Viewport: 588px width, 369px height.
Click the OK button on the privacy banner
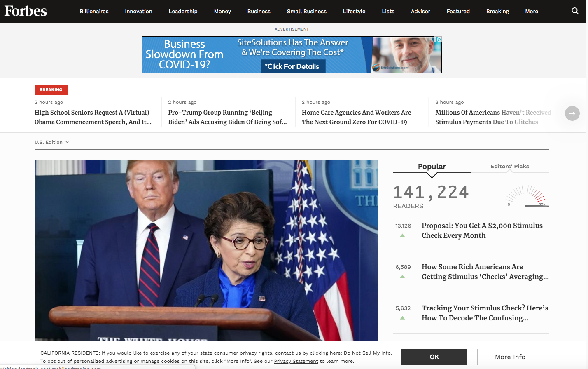[x=434, y=357]
